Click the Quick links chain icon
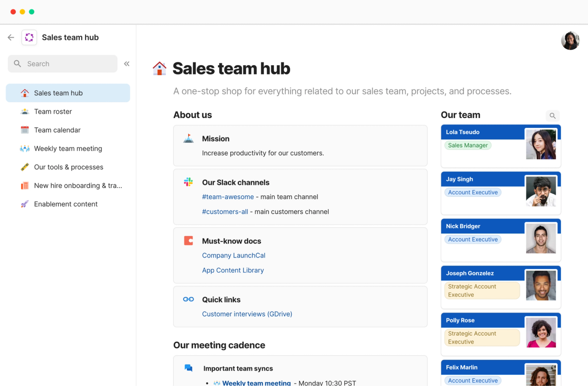Viewport: 588px width, 386px height. click(188, 299)
